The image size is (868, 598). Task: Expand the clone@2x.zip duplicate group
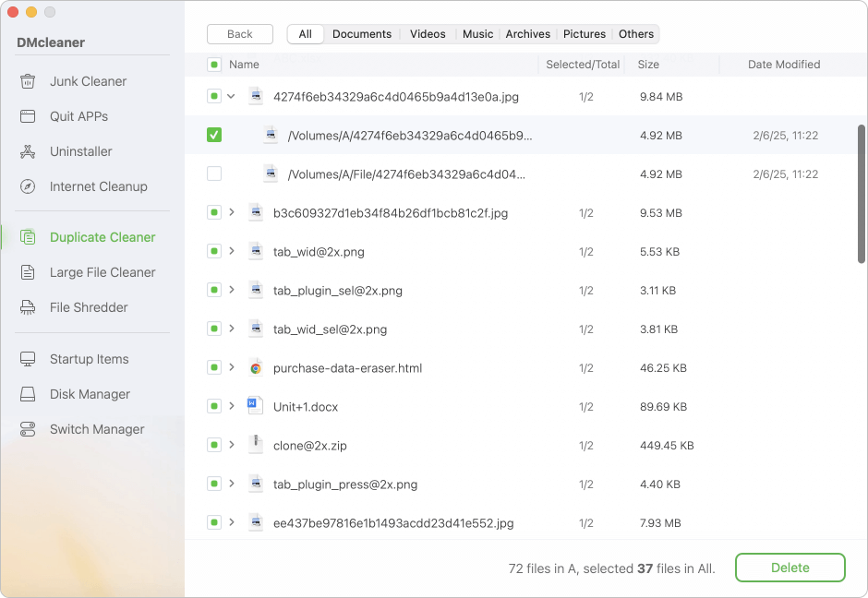pyautogui.click(x=234, y=445)
